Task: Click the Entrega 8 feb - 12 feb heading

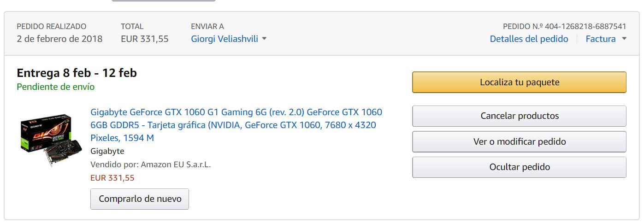Action: [77, 73]
